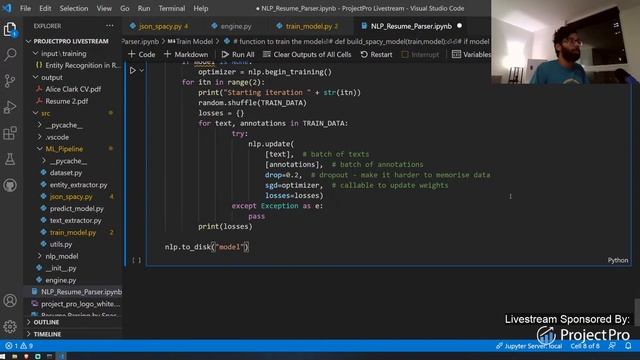The height and width of the screenshot is (360, 640).
Task: Open the Extensions view
Action: pyautogui.click(x=10, y=133)
